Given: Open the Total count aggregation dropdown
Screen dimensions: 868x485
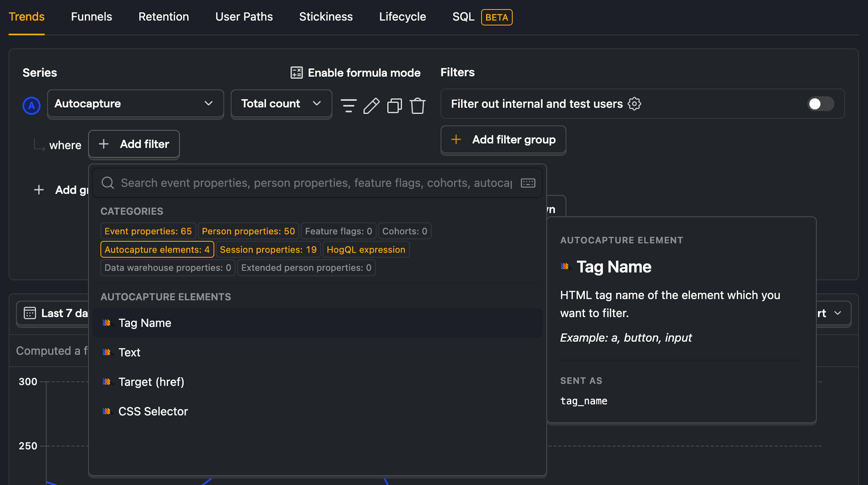Looking at the screenshot, I should click(281, 104).
